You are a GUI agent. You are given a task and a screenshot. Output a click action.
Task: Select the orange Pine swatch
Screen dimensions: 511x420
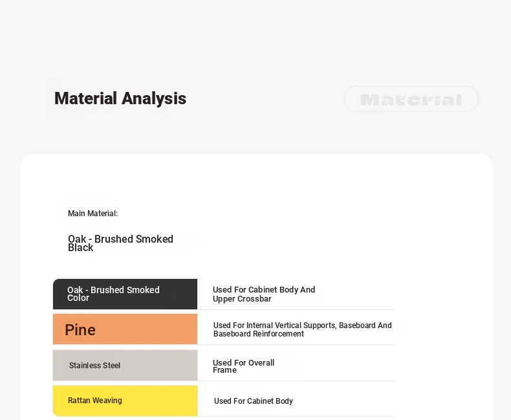(125, 329)
